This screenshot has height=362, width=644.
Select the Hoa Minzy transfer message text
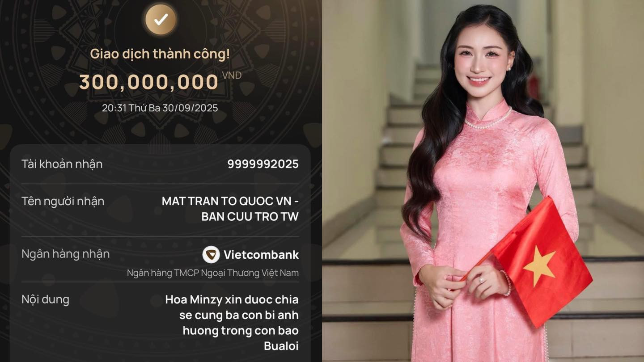click(232, 323)
